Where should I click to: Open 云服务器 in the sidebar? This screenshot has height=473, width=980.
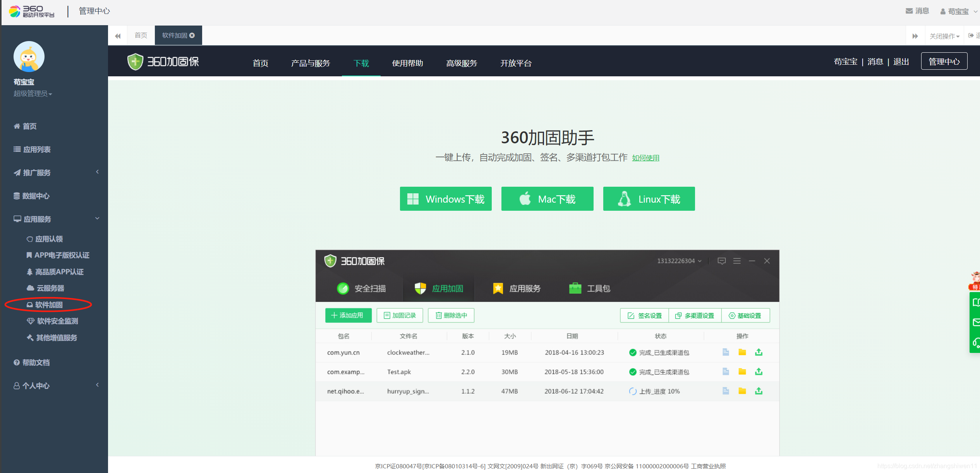[50, 288]
